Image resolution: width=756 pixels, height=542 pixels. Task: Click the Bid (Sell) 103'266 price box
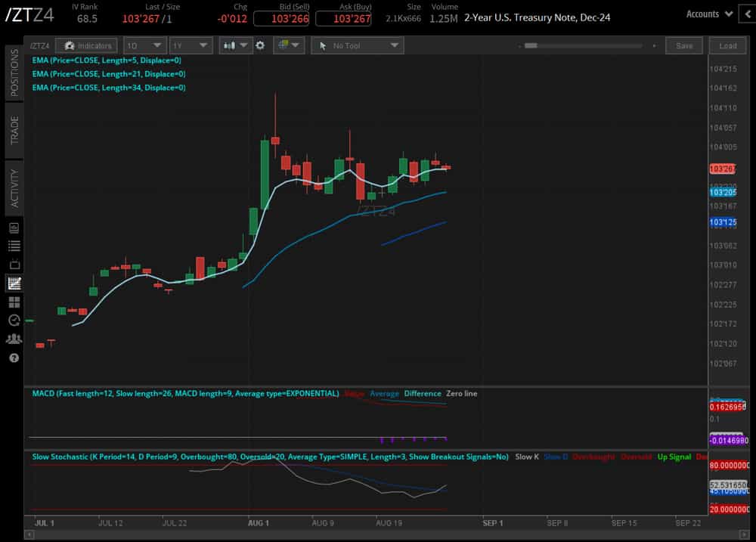(x=281, y=19)
